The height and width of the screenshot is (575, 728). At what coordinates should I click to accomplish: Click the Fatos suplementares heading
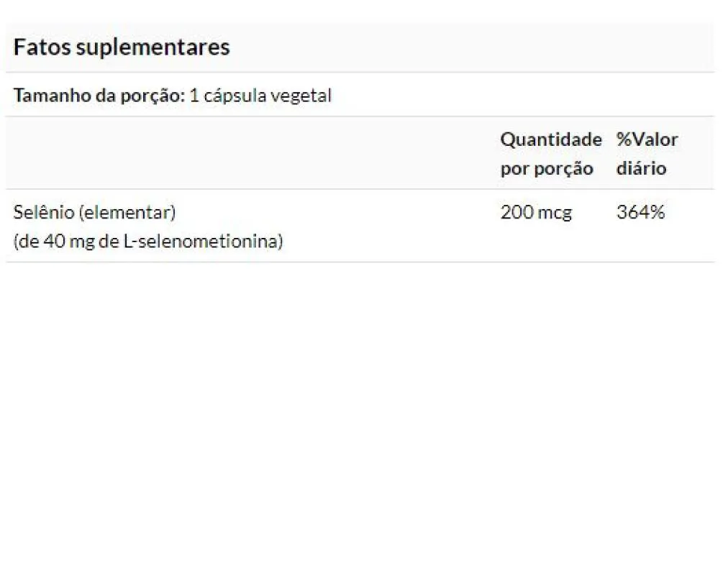click(x=122, y=47)
